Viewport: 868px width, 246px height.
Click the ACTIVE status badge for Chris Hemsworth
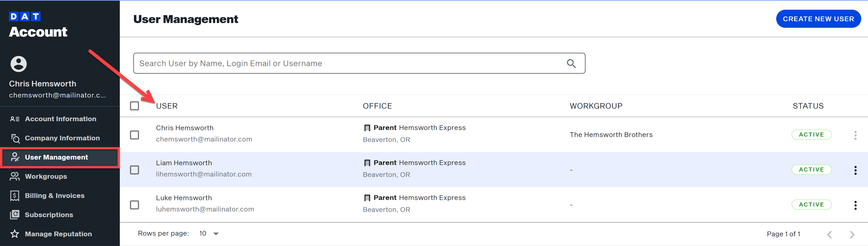coord(811,134)
